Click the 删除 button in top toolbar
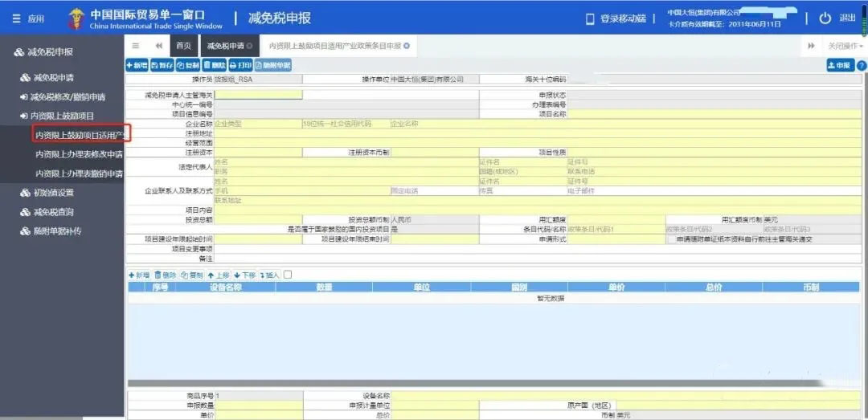The image size is (868, 420). 215,65
